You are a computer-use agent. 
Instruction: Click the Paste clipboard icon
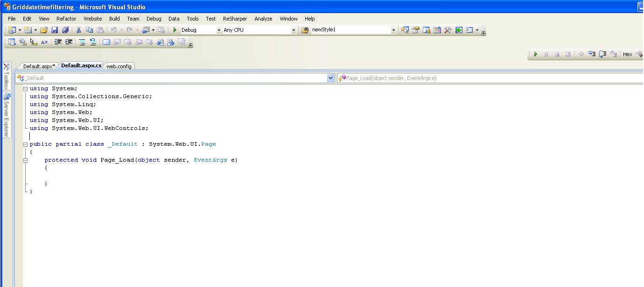tap(100, 30)
